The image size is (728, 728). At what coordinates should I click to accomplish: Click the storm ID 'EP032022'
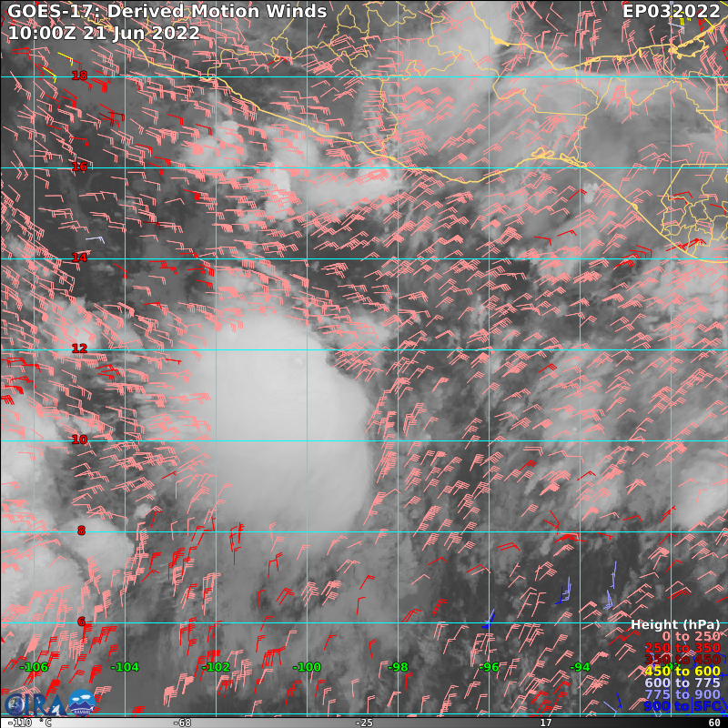pos(672,11)
